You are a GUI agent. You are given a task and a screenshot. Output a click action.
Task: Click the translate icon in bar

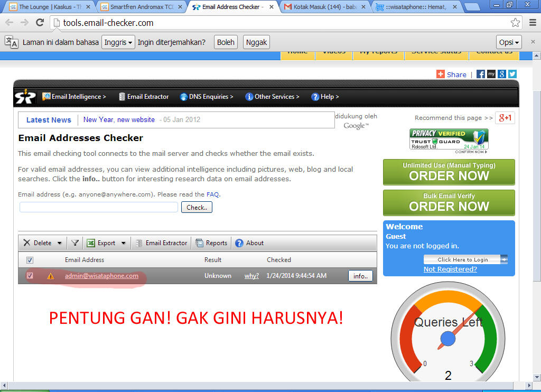[x=12, y=42]
